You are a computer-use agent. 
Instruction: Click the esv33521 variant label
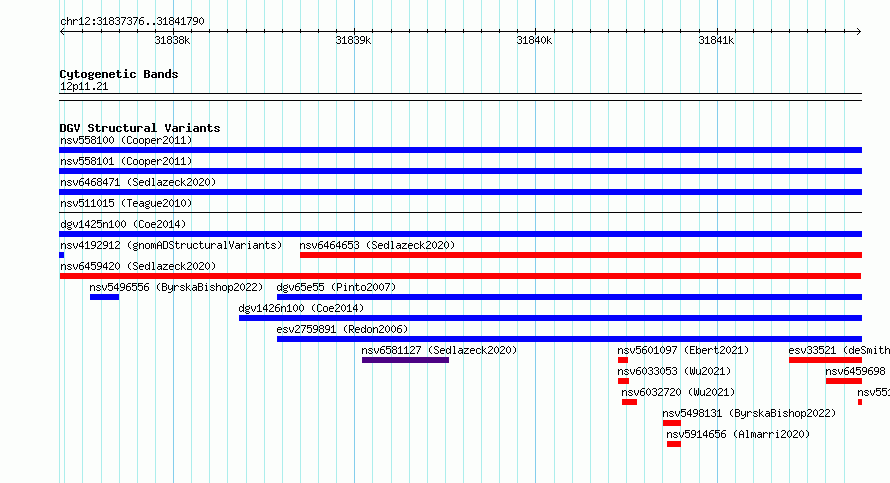(812, 350)
